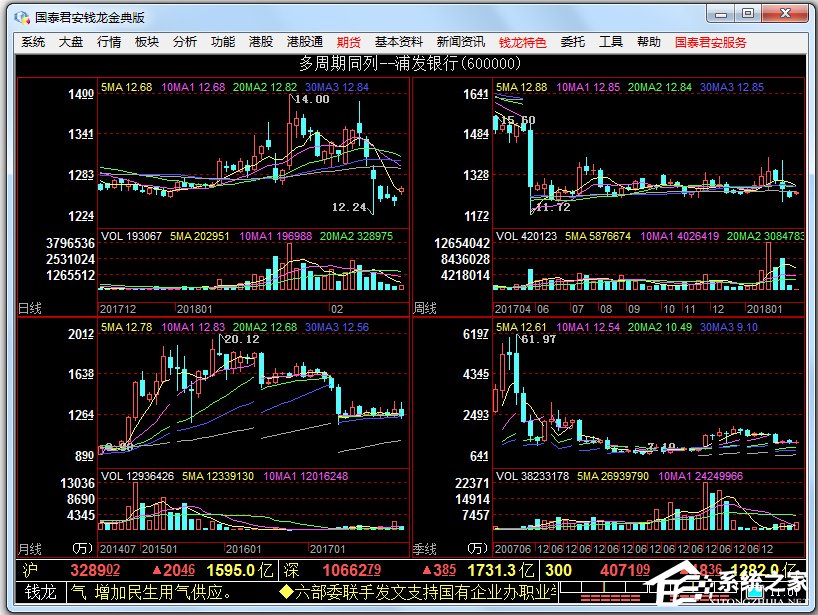Click the monthly chart 10MA1 12.83 indicator
Screen dimensions: 818x615
[193, 327]
